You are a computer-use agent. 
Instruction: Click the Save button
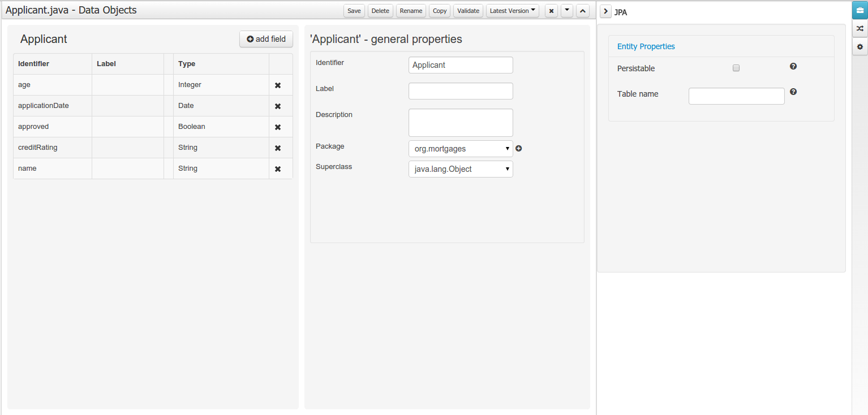pyautogui.click(x=354, y=11)
